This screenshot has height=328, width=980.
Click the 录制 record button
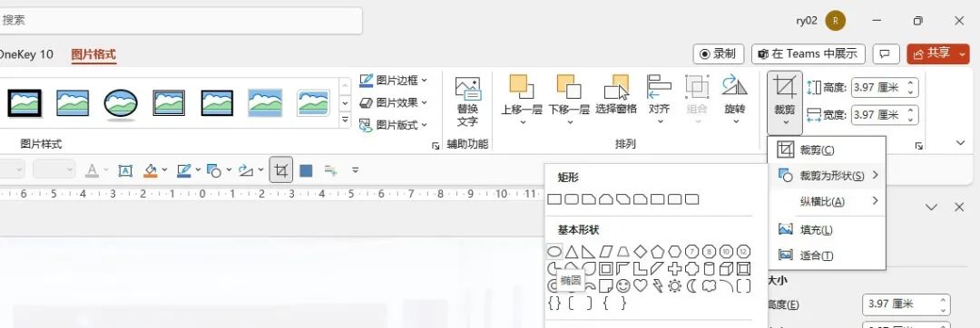(x=718, y=53)
